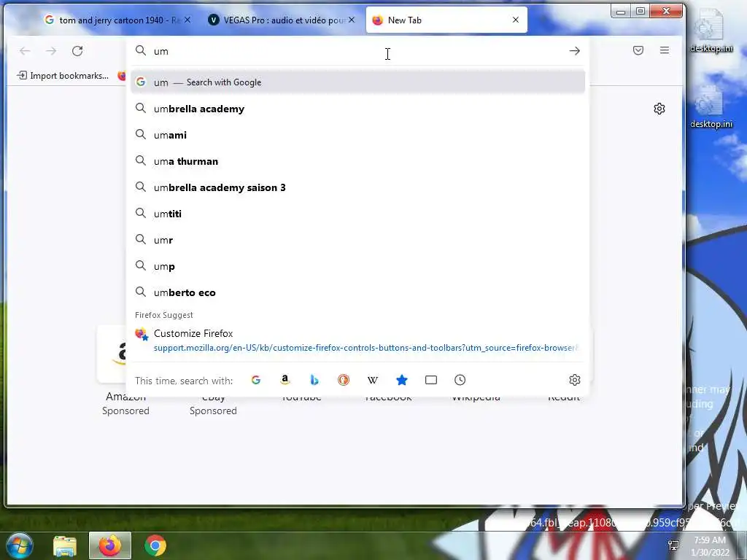Select 'umtiti' suggestion
Viewport: 747px width, 560px height.
[357, 214]
